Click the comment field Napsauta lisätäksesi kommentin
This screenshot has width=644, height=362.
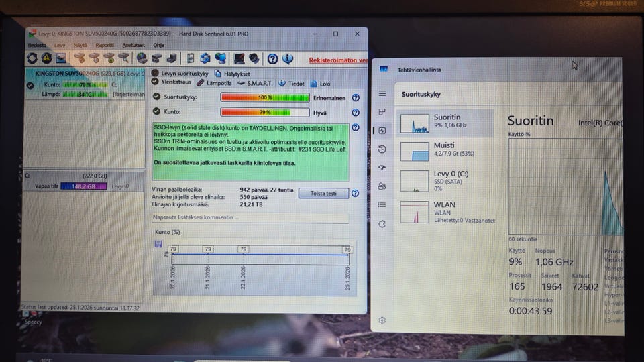pyautogui.click(x=250, y=217)
